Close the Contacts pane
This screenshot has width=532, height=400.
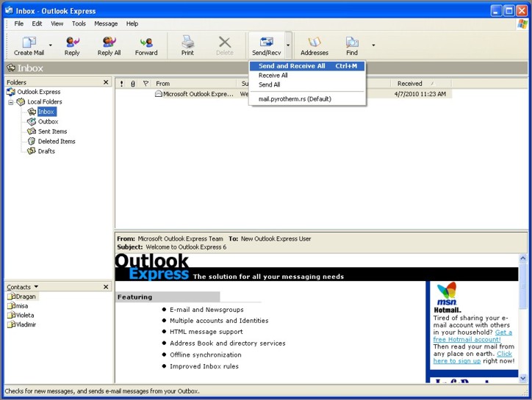(106, 287)
